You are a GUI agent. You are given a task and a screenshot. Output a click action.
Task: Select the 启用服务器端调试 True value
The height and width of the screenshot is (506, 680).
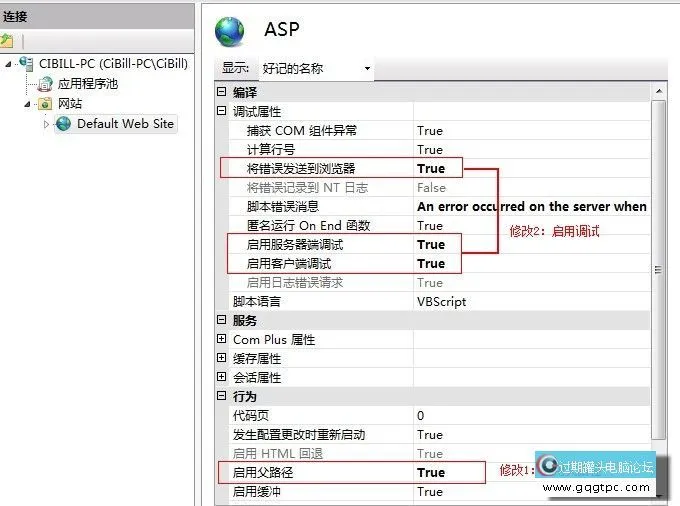click(x=431, y=245)
